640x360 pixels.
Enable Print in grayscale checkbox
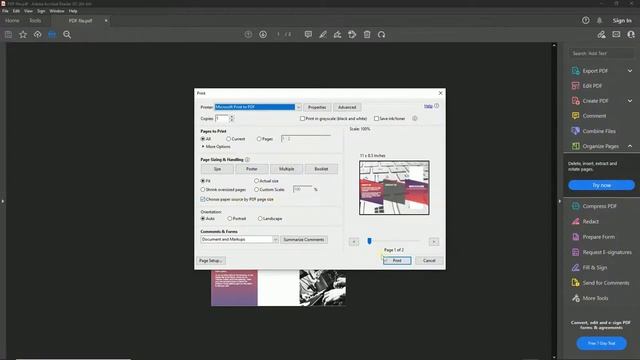(x=302, y=118)
